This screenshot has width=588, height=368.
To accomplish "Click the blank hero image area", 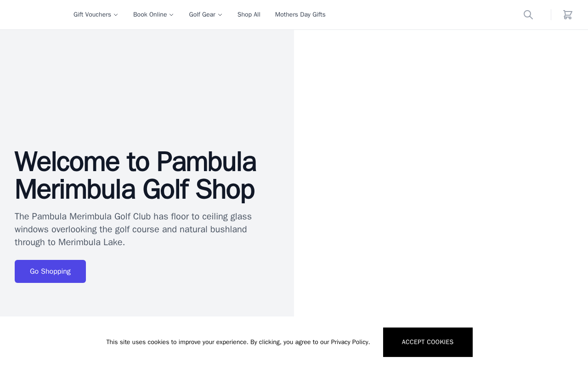I will coord(441,173).
